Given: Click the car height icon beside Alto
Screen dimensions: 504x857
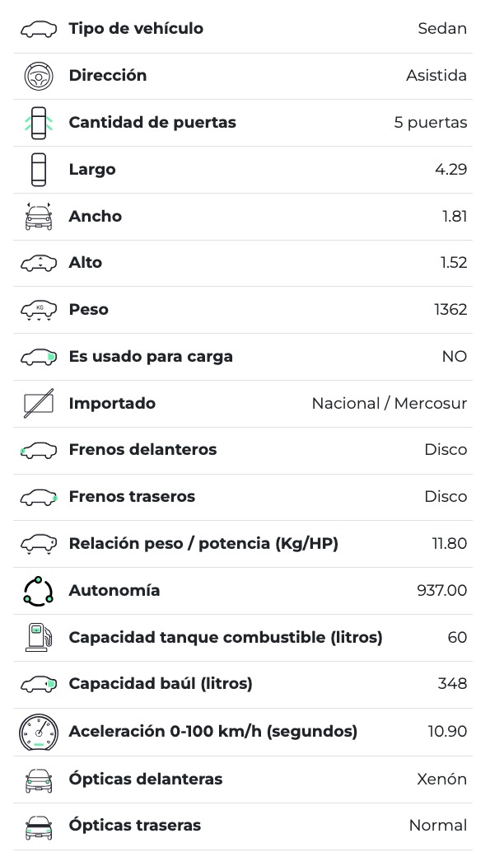Looking at the screenshot, I should [x=39, y=264].
